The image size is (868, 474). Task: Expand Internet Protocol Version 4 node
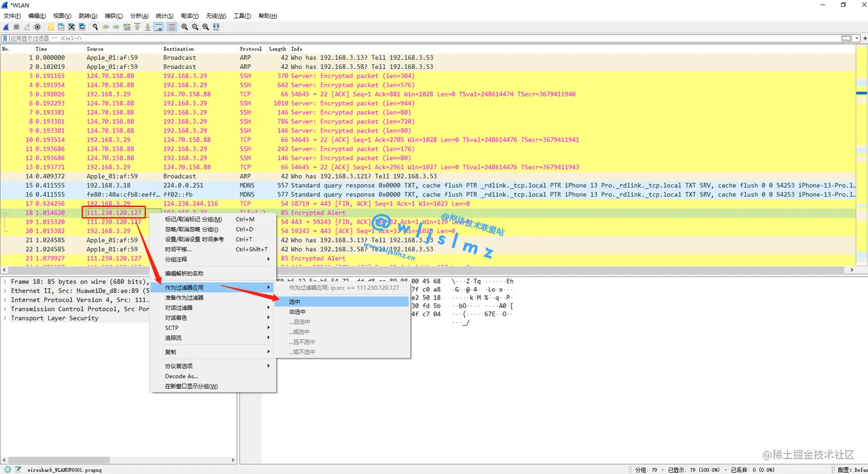point(5,300)
